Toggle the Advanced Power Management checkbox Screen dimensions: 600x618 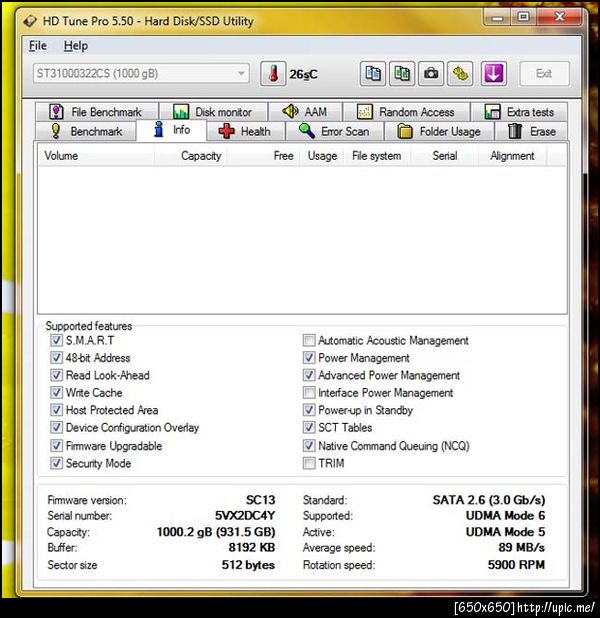tap(309, 375)
